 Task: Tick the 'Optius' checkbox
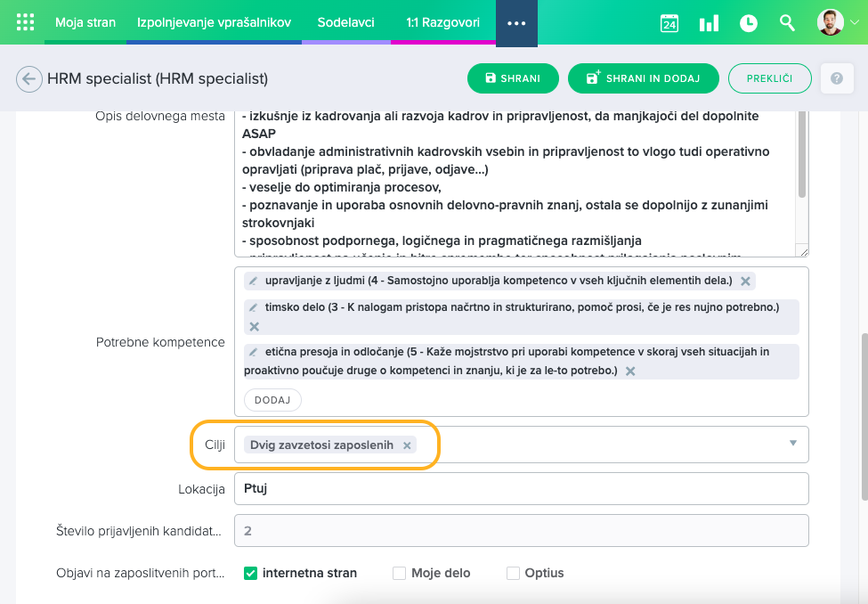(x=513, y=573)
